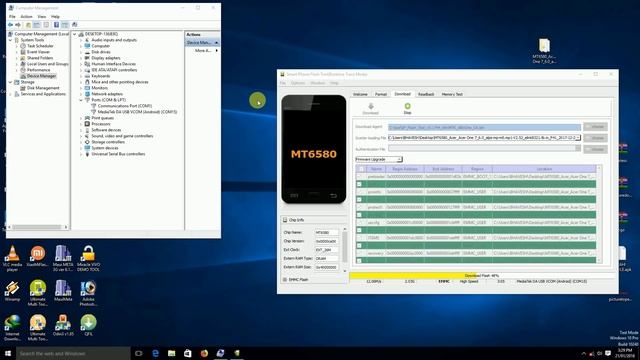Click the Up one level folder toolbar icon
This screenshot has height=360, width=640.
coord(28,25)
